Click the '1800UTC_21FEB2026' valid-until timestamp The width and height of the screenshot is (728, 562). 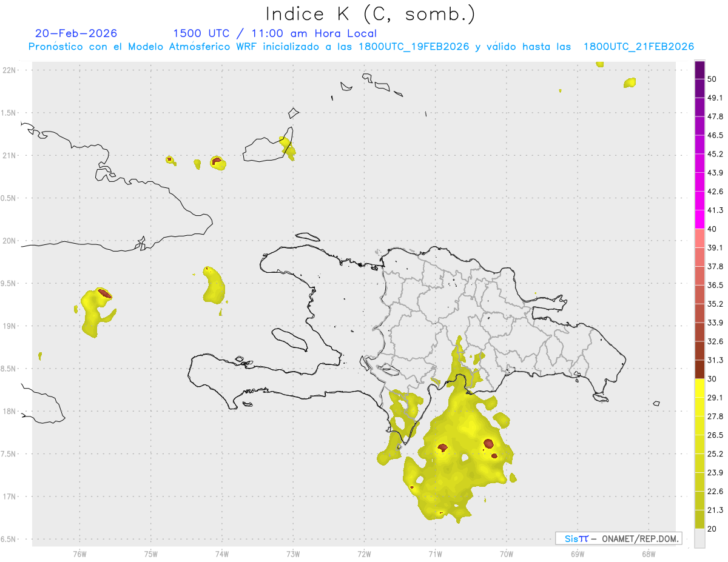pyautogui.click(x=639, y=47)
